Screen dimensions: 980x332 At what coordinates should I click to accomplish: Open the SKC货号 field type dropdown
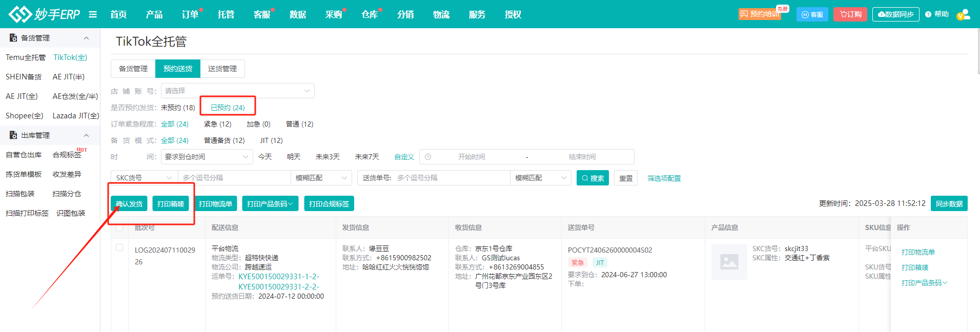[145, 178]
